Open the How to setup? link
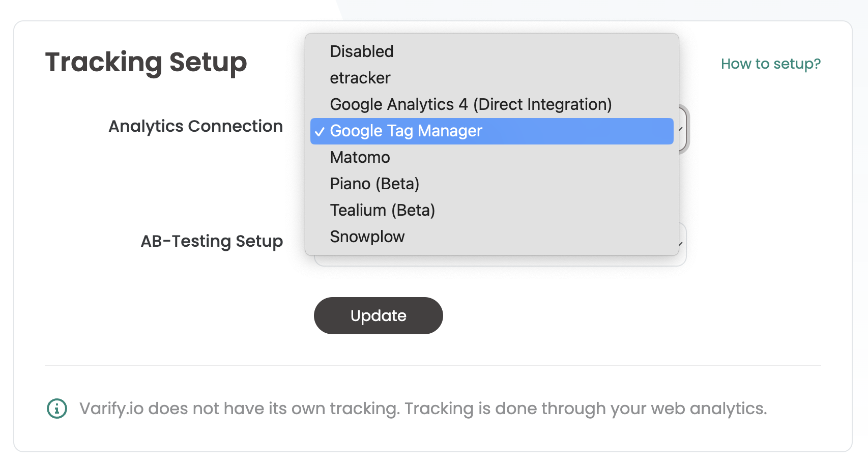Image resolution: width=868 pixels, height=465 pixels. point(771,64)
